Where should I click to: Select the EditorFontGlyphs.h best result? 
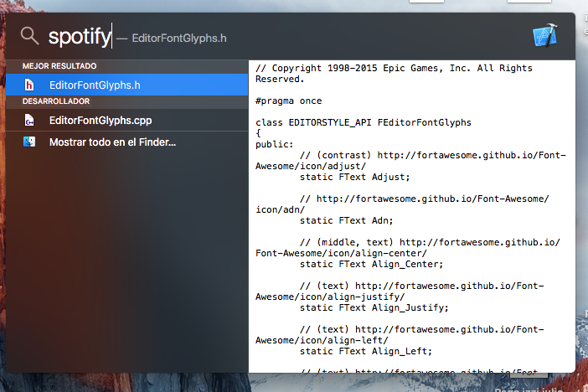[x=127, y=85]
